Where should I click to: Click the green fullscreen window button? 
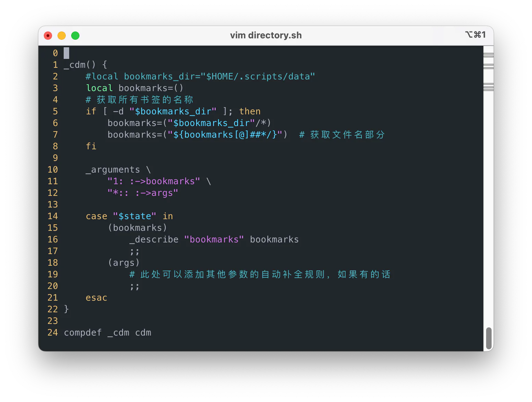[x=75, y=36]
